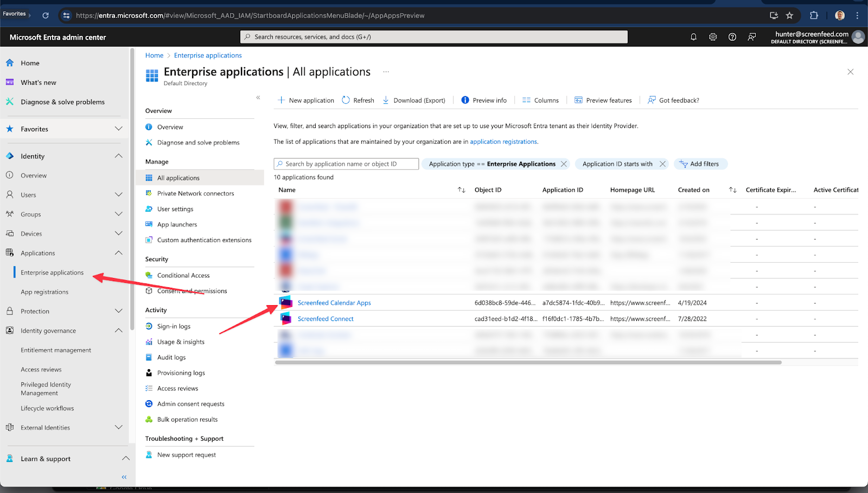Screen dimensions: 868x493
Task: Open Sign-in logs menu item
Action: click(x=174, y=326)
